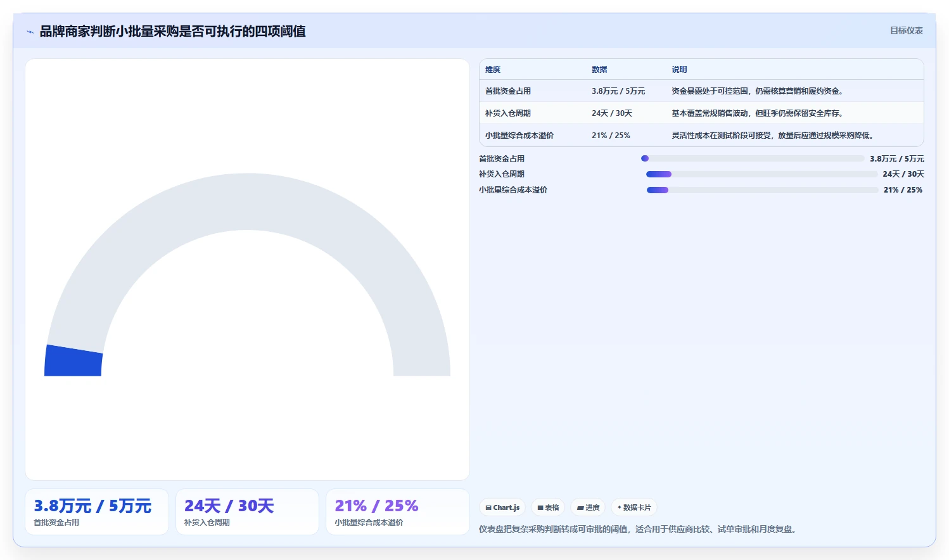This screenshot has height=560, width=949.
Task: Click the description starting with 灵活性成本在测试阶段
Action: (x=774, y=136)
